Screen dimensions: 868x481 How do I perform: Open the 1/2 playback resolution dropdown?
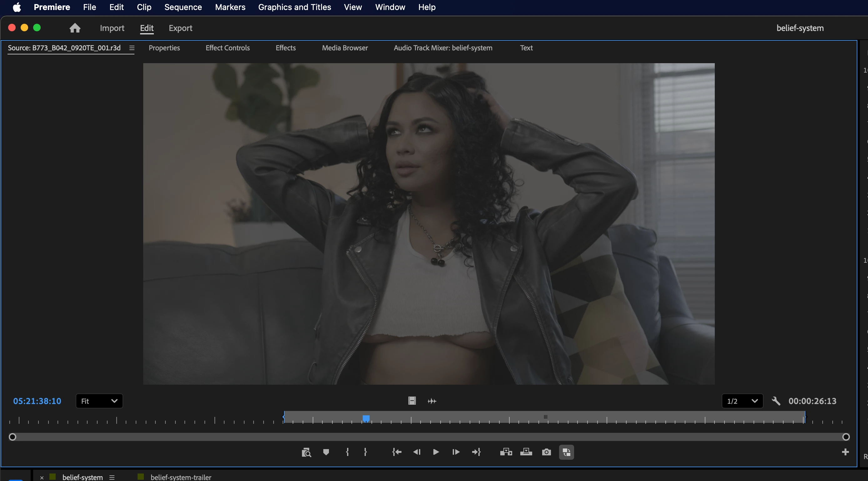[x=742, y=401]
